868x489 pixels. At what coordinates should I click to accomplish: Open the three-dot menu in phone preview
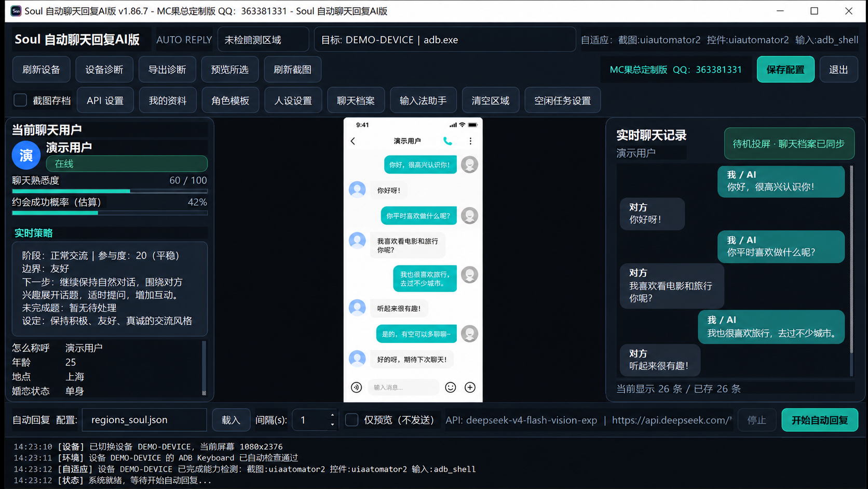tap(470, 141)
